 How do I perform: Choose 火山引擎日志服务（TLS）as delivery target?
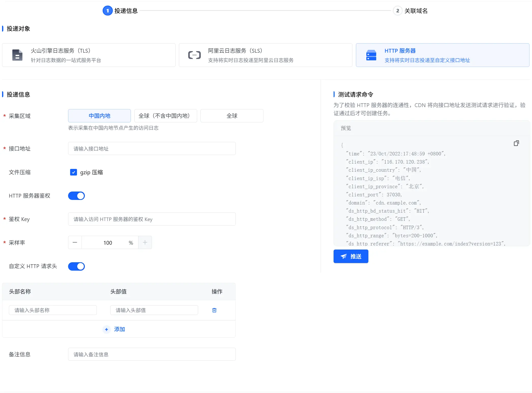tap(89, 55)
